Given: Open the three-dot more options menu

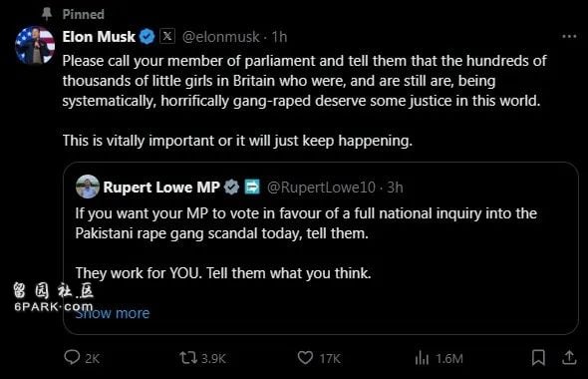Looking at the screenshot, I should [569, 36].
